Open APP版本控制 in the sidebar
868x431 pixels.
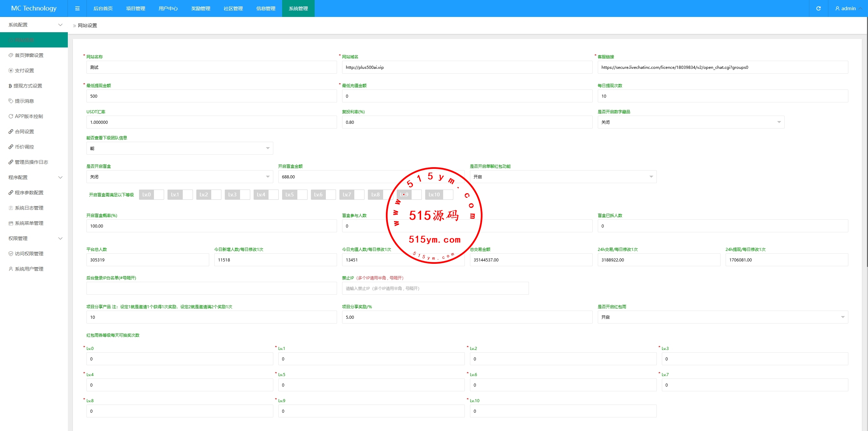pyautogui.click(x=29, y=116)
